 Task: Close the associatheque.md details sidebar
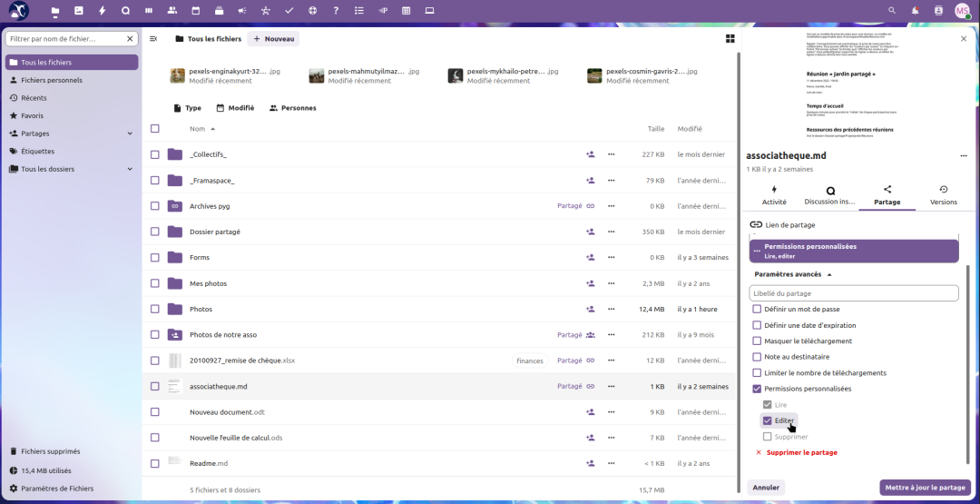[964, 39]
